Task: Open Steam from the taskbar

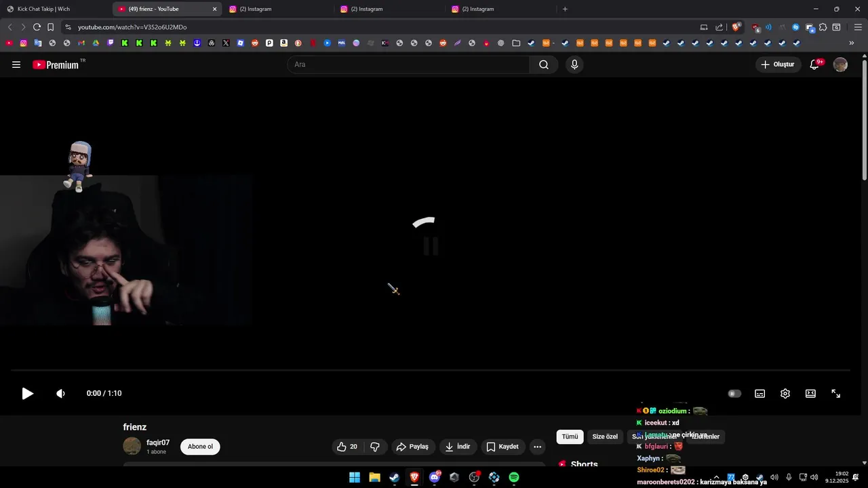Action: pos(394,477)
